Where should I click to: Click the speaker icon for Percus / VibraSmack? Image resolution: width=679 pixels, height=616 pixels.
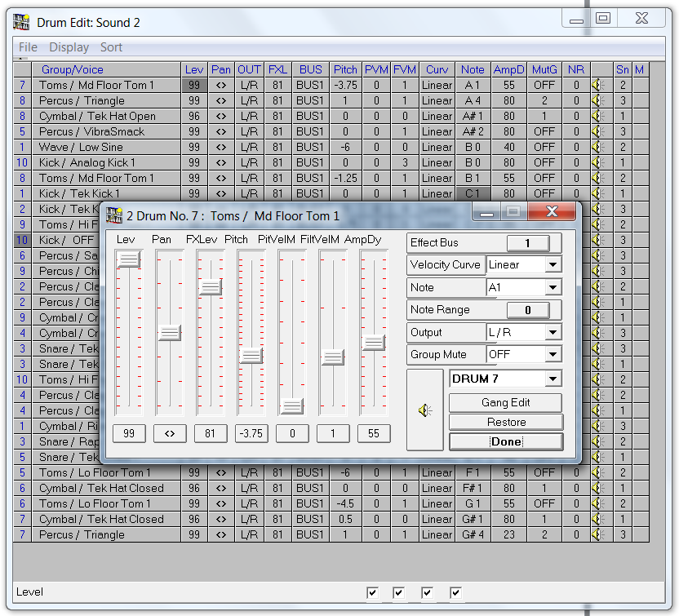pyautogui.click(x=597, y=131)
